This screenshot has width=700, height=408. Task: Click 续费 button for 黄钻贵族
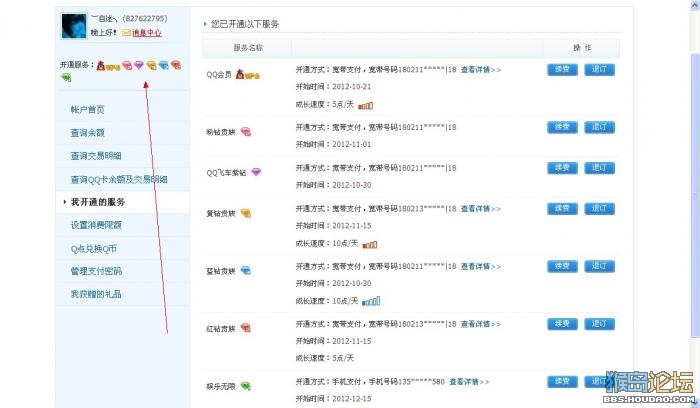click(562, 208)
